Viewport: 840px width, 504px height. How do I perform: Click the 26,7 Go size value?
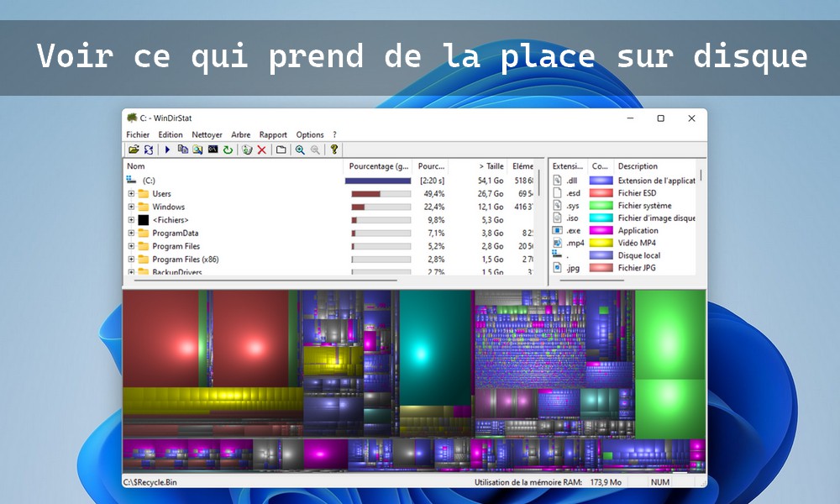click(x=491, y=193)
